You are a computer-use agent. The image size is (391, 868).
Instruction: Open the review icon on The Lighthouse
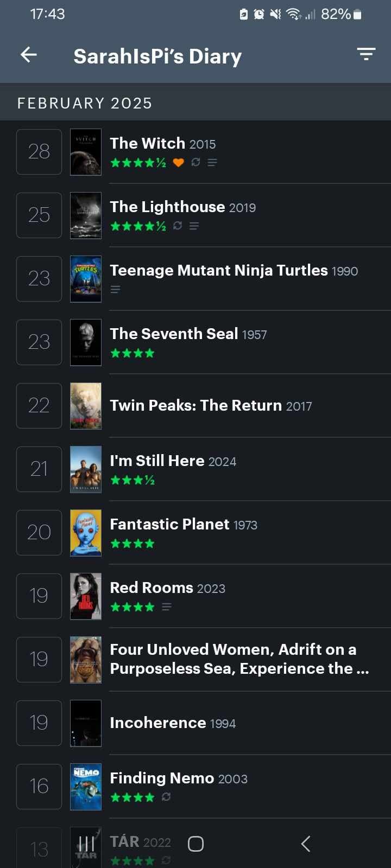tap(194, 226)
